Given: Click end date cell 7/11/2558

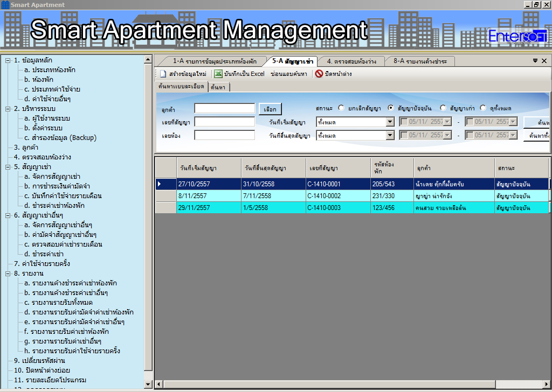Looking at the screenshot, I should tap(273, 196).
